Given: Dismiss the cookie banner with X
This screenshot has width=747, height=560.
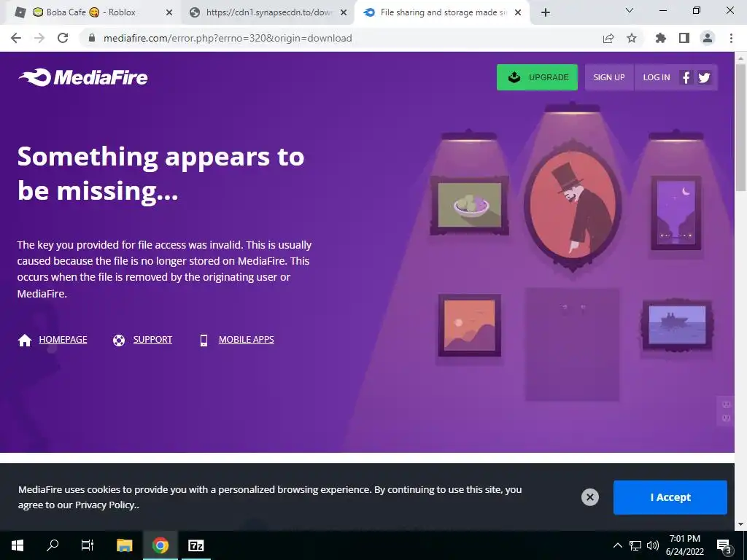Looking at the screenshot, I should pos(589,497).
